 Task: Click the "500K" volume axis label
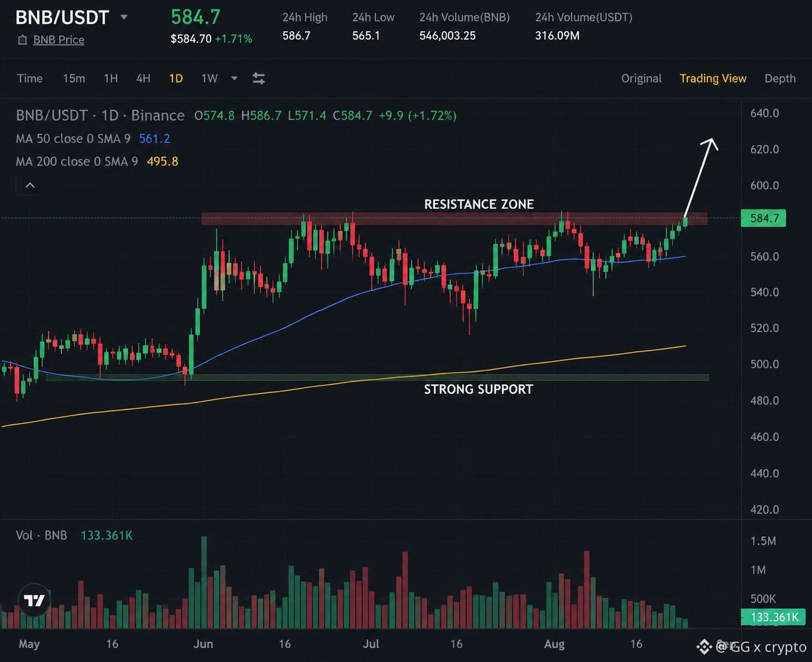point(763,599)
